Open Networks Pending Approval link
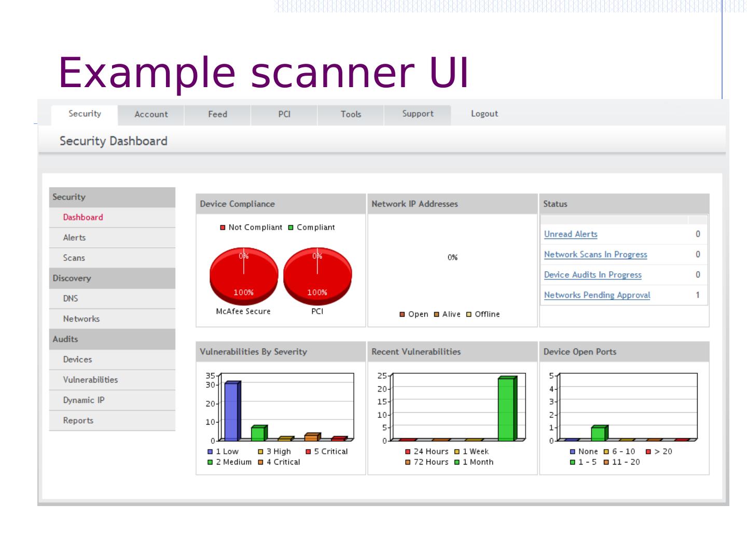This screenshot has height=560, width=747. coord(597,295)
